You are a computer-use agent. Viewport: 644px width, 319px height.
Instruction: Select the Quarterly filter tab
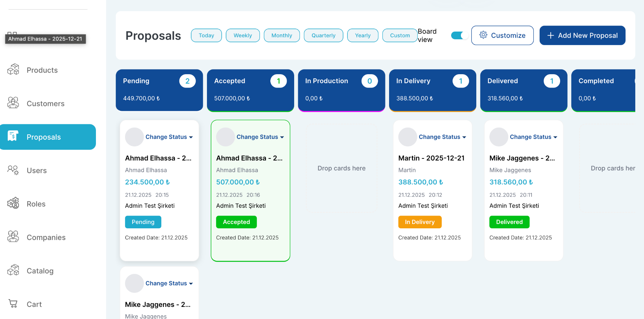click(x=323, y=36)
